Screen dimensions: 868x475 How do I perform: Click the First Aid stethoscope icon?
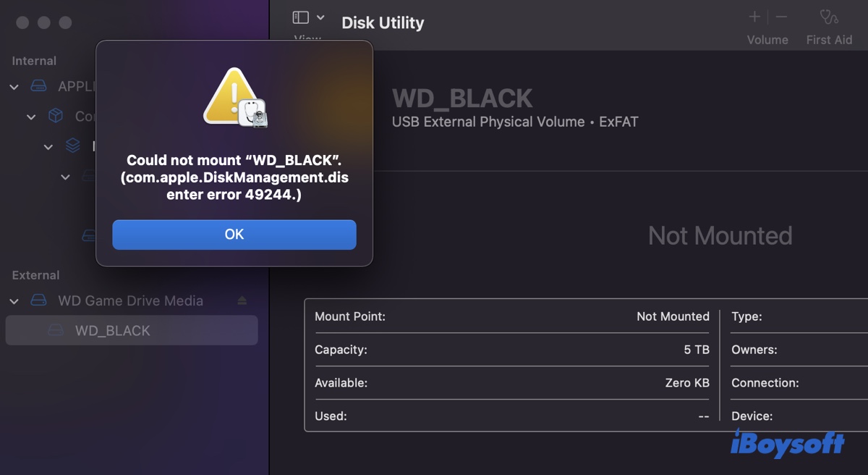828,17
